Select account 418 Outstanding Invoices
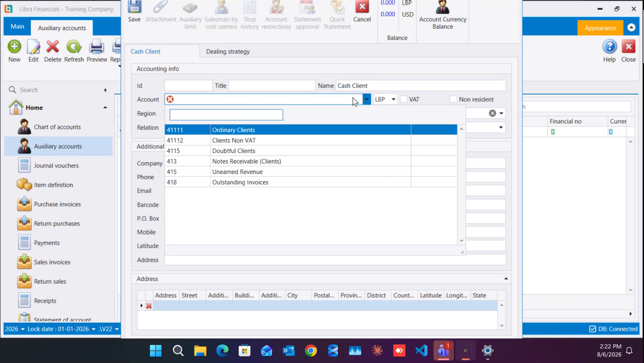644x363 pixels. click(311, 182)
